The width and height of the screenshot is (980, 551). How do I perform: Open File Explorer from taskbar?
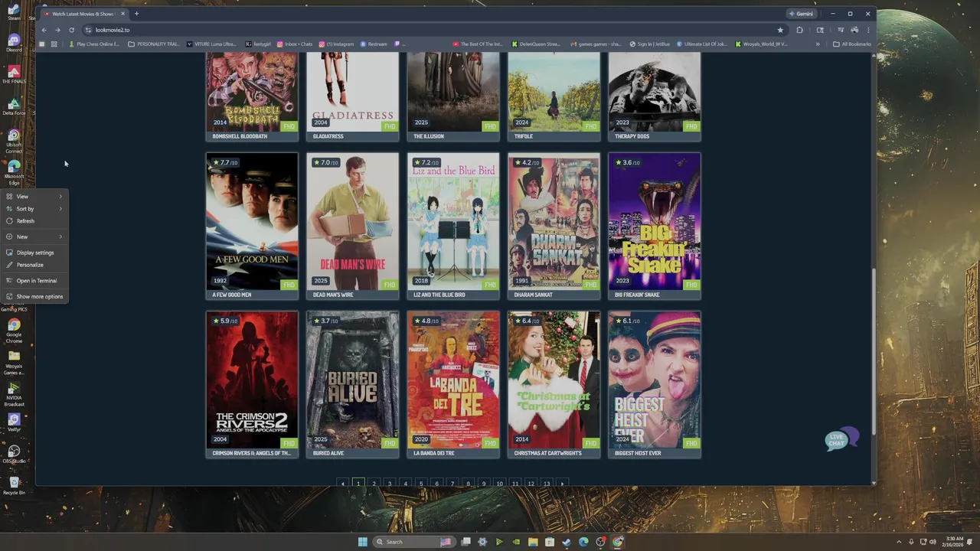click(x=533, y=542)
